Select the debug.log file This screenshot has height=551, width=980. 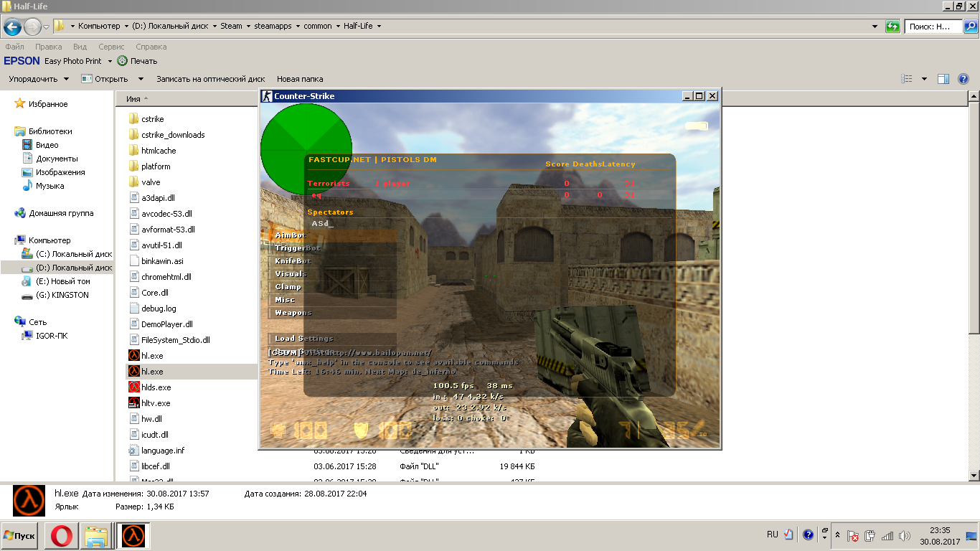[159, 309]
